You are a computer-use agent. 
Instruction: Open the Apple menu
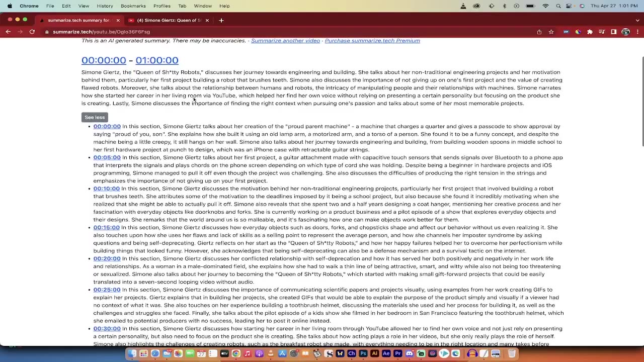(x=10, y=6)
